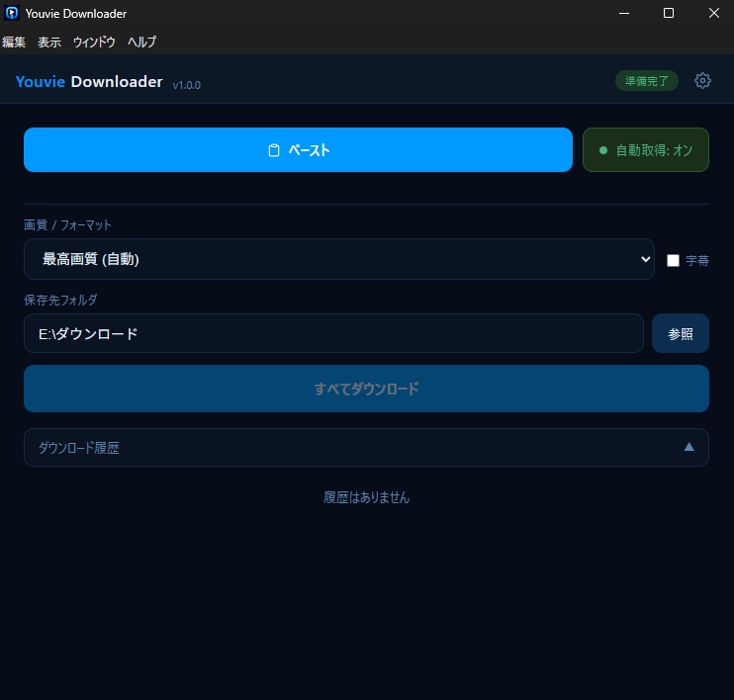Click the v1.0.0 version label

(x=186, y=85)
